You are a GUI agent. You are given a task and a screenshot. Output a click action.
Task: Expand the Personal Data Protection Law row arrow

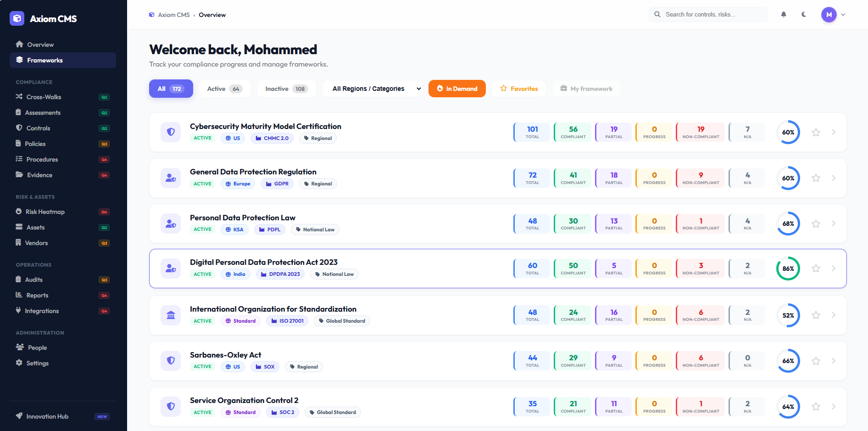tap(834, 224)
